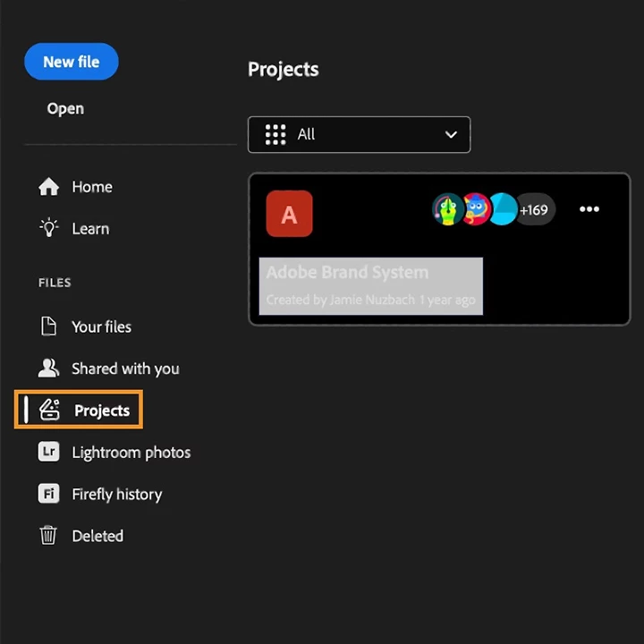644x644 pixels.
Task: Show Deleted files
Action: (x=97, y=536)
